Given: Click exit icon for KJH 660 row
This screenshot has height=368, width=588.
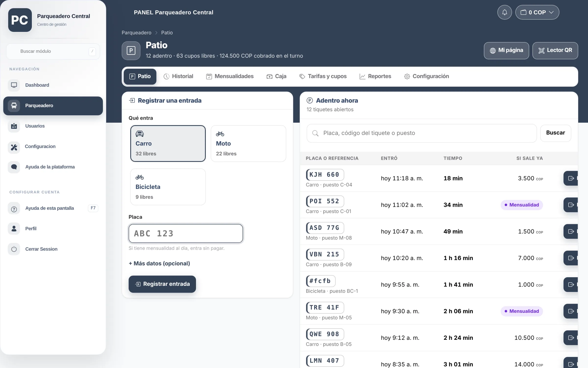Looking at the screenshot, I should pyautogui.click(x=571, y=178).
